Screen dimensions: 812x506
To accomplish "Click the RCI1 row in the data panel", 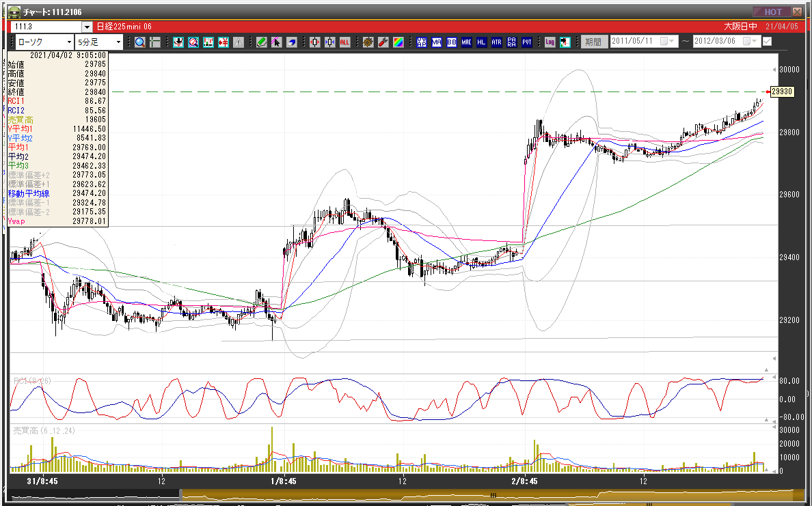I will coord(57,102).
